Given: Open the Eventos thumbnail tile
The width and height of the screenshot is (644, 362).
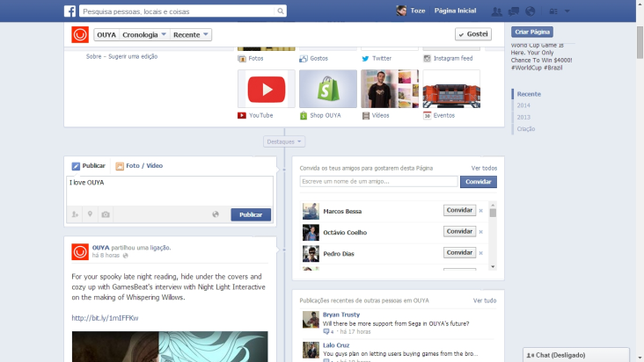Looking at the screenshot, I should (451, 89).
